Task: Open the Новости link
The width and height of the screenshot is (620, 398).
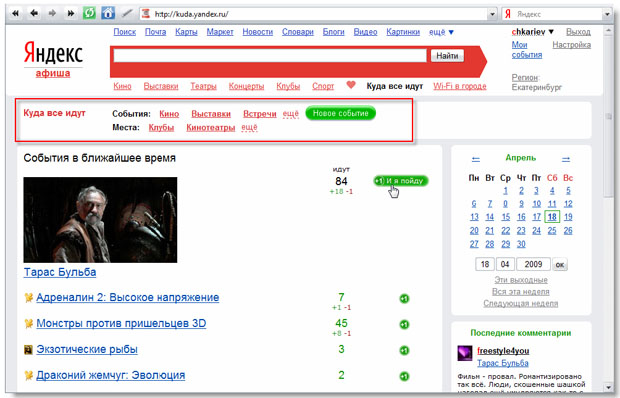Action: 258,32
